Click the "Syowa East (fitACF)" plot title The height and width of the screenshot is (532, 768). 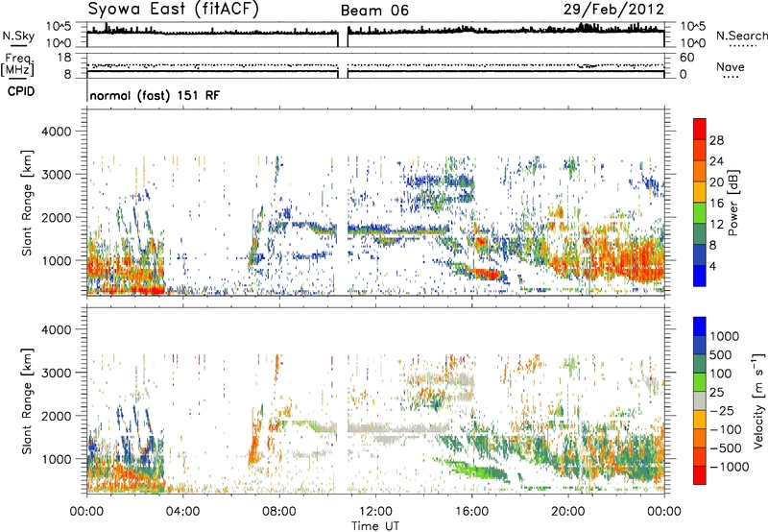click(x=174, y=10)
